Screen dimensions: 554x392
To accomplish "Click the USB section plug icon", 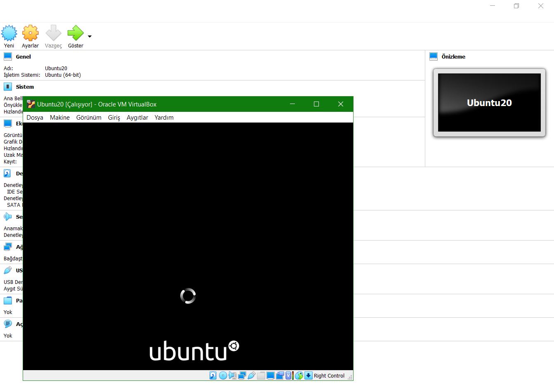I will [x=8, y=270].
